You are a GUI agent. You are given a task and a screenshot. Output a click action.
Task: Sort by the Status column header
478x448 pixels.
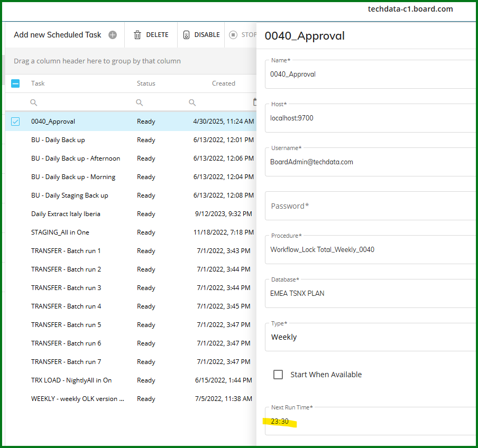tap(146, 83)
